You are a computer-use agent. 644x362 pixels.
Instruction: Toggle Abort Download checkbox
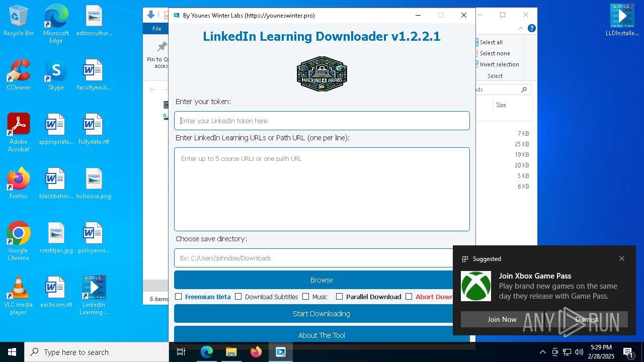pyautogui.click(x=409, y=297)
